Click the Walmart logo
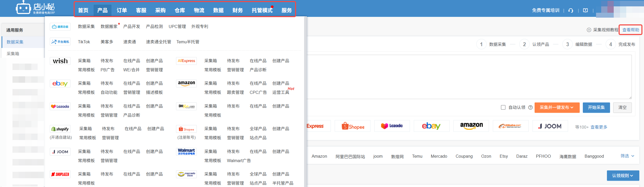Image resolution: width=644 pixels, height=187 pixels. (x=186, y=152)
